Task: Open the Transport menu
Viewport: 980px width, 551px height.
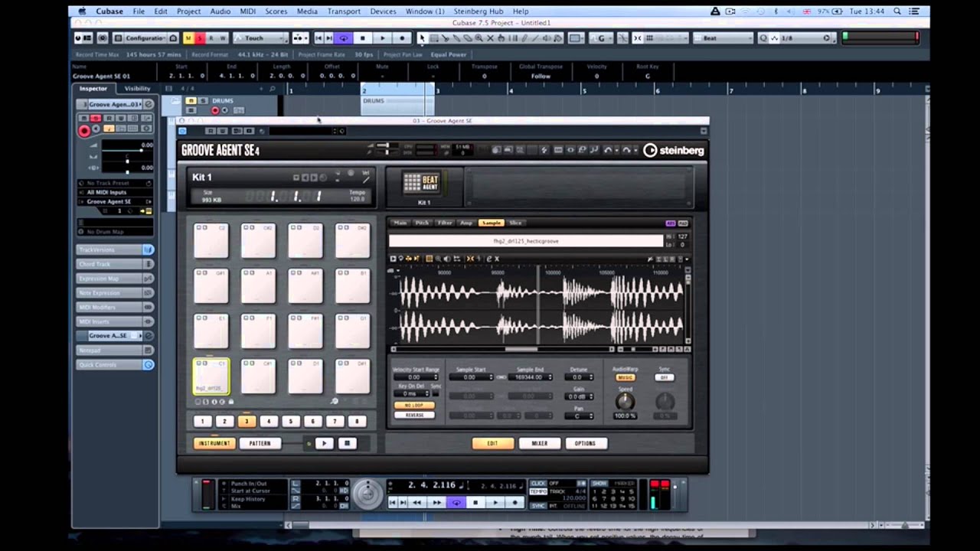Action: 344,11
